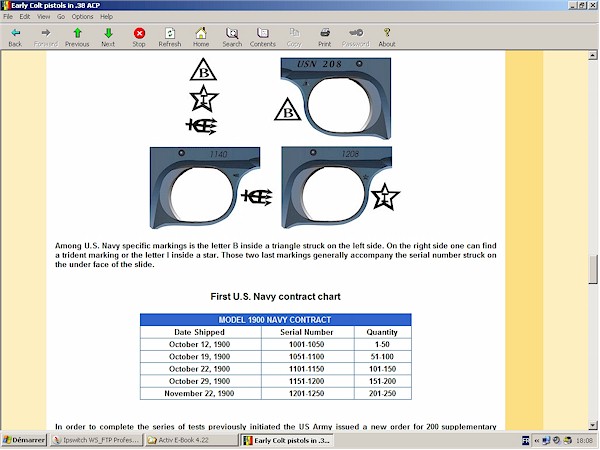Open the Previous page with green up arrow
This screenshot has height=450, width=600.
pyautogui.click(x=77, y=37)
